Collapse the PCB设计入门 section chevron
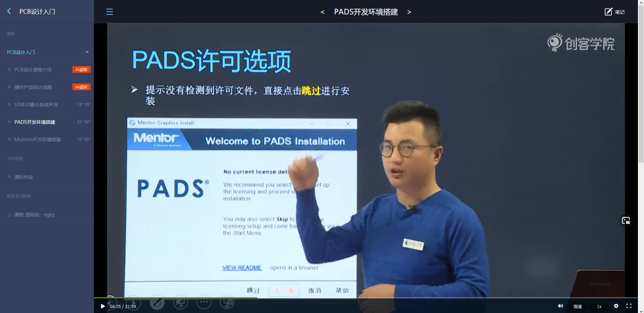The height and width of the screenshot is (313, 644). [87, 52]
